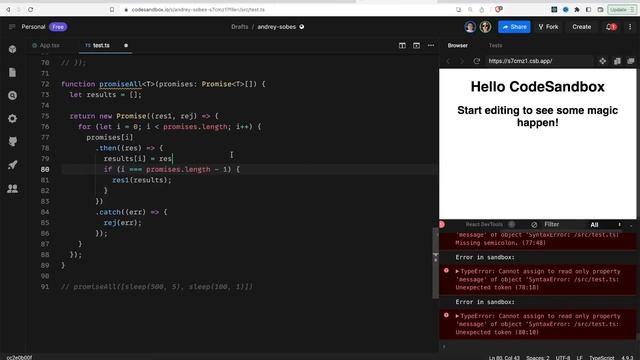The height and width of the screenshot is (360, 640).
Task: Click the red console error badge
Action: 442,224
